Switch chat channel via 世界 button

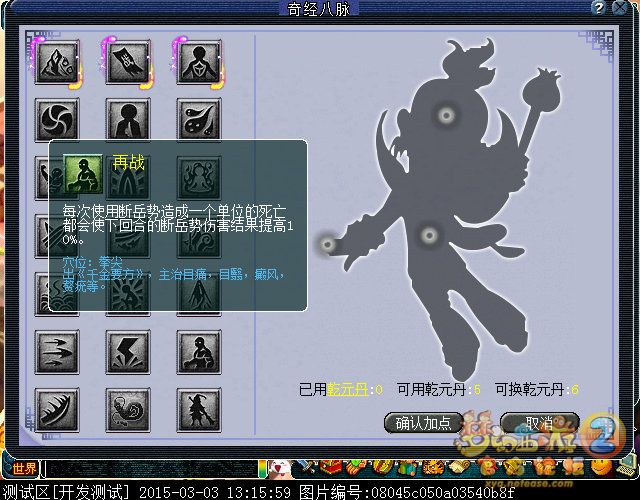coord(24,469)
